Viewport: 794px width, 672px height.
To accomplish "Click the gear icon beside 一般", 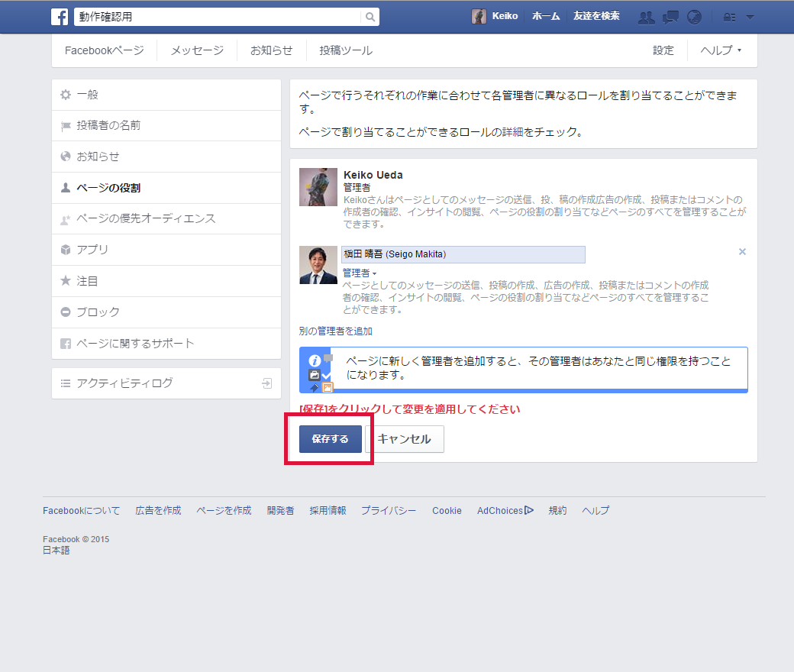I will (x=66, y=95).
